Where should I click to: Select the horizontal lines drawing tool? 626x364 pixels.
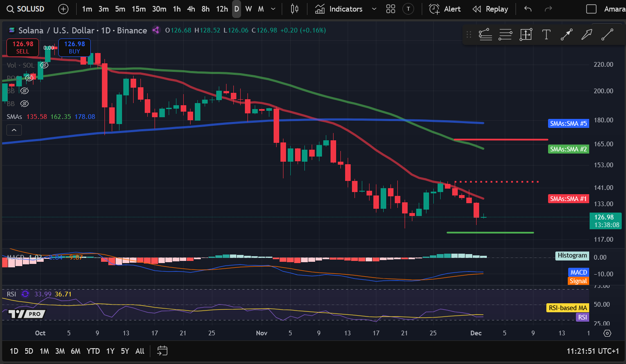(505, 35)
